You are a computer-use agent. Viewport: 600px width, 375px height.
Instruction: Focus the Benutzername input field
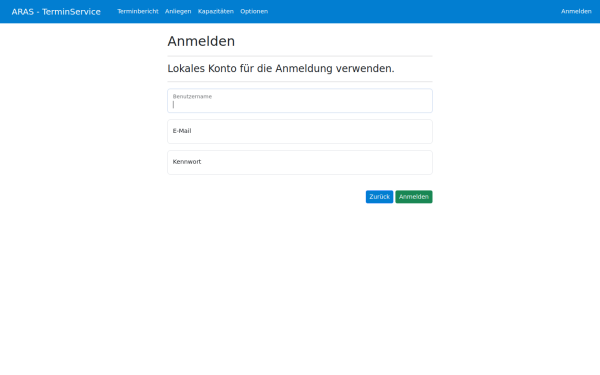tap(300, 101)
